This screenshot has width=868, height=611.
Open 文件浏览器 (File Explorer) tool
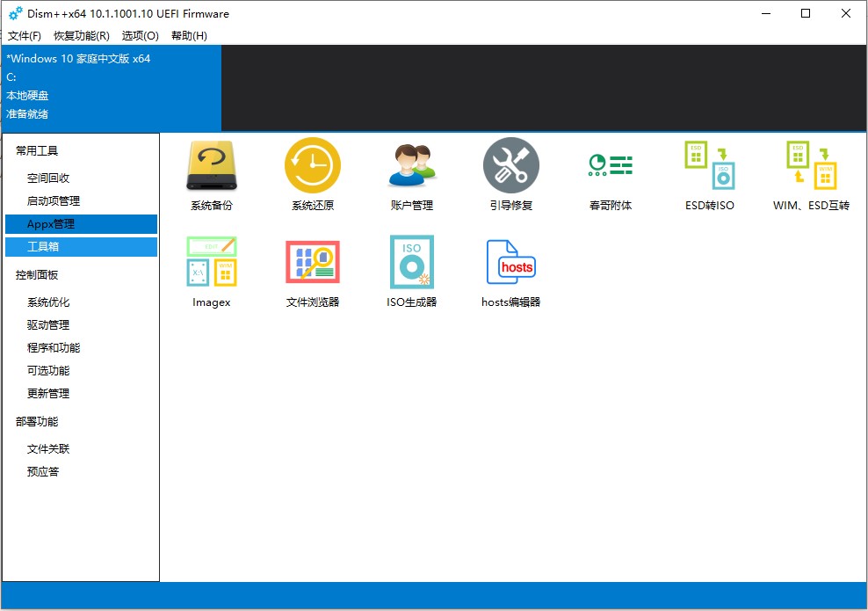point(312,270)
